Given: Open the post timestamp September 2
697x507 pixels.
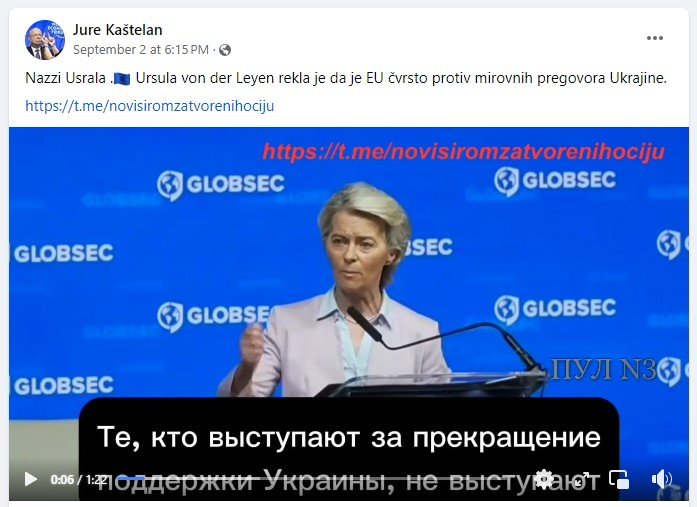Looking at the screenshot, I should 140,49.
